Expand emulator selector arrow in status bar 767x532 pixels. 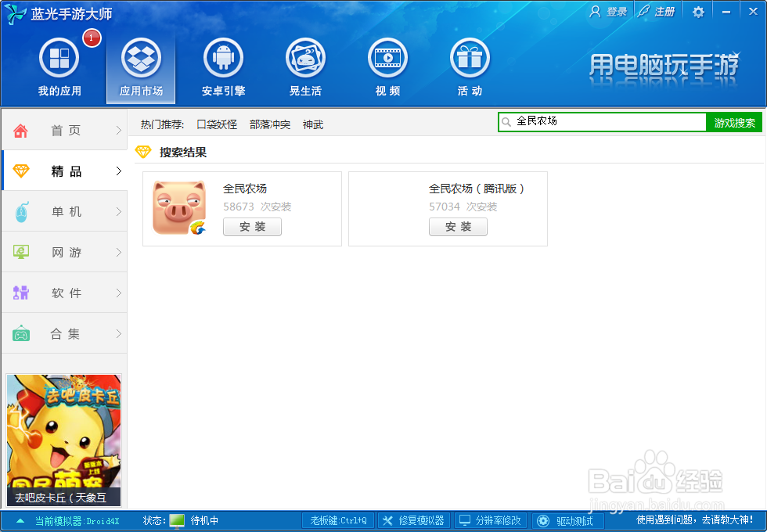(x=20, y=521)
